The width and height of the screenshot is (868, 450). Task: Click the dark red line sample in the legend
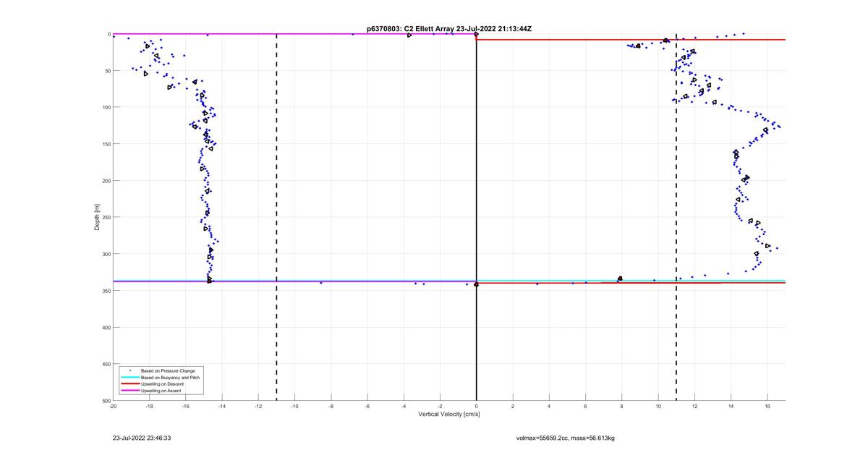pyautogui.click(x=129, y=384)
